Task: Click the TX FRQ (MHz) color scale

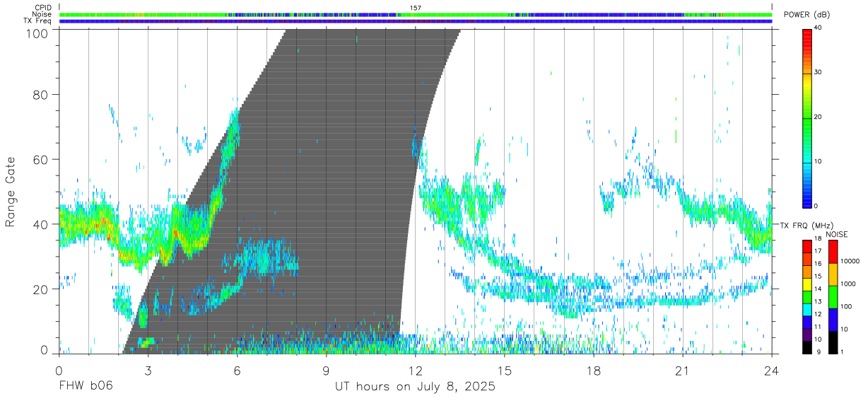Action: click(x=807, y=296)
